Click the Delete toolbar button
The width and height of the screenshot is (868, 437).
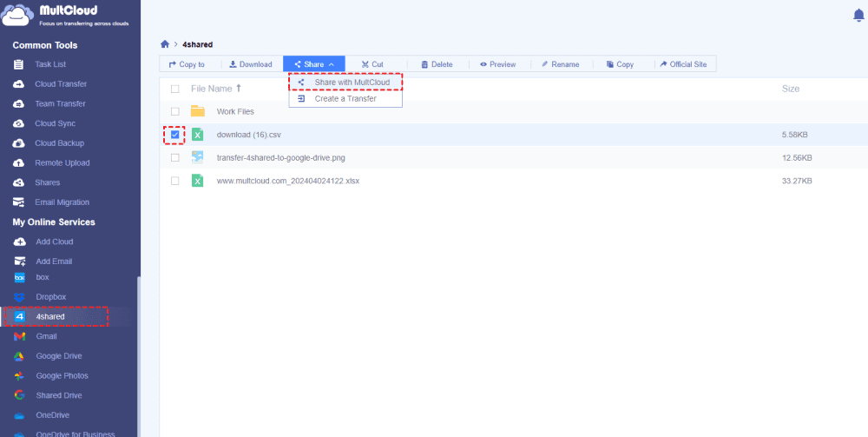point(437,64)
